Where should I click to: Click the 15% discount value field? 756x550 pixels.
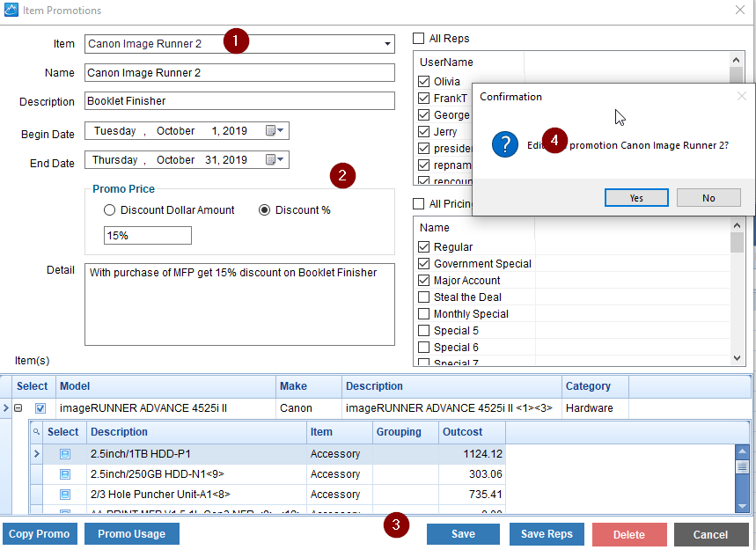pyautogui.click(x=148, y=236)
